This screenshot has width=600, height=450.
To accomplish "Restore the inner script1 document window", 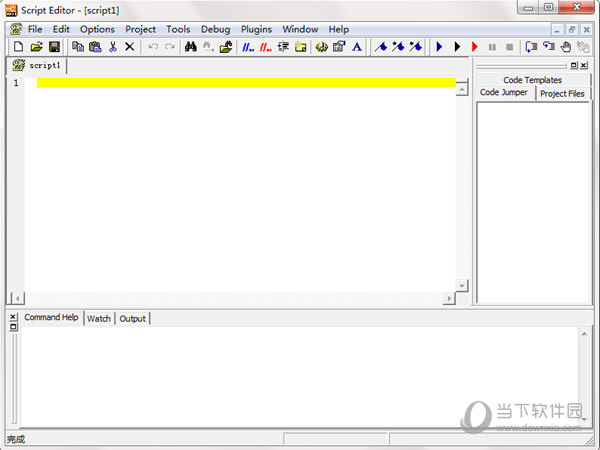I will 572,29.
